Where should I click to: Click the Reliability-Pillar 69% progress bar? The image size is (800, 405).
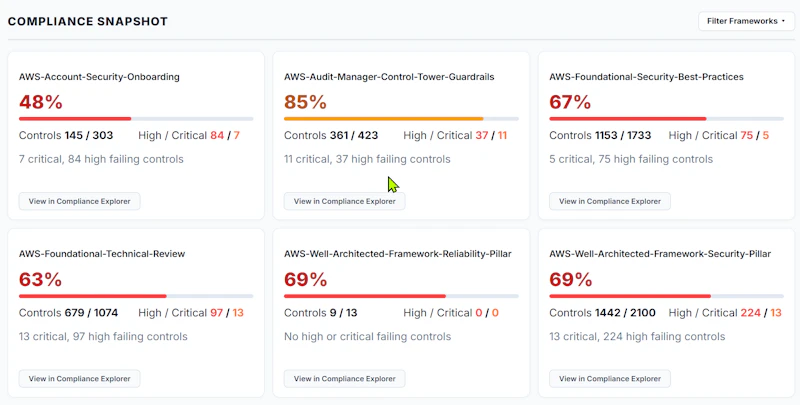click(x=401, y=296)
